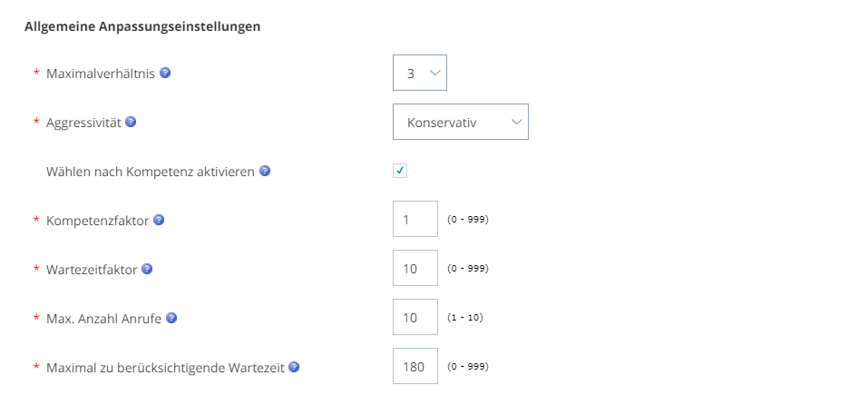Click the Wählen nach Kompetenz aktivieren label
The image size is (868, 405).
[151, 172]
